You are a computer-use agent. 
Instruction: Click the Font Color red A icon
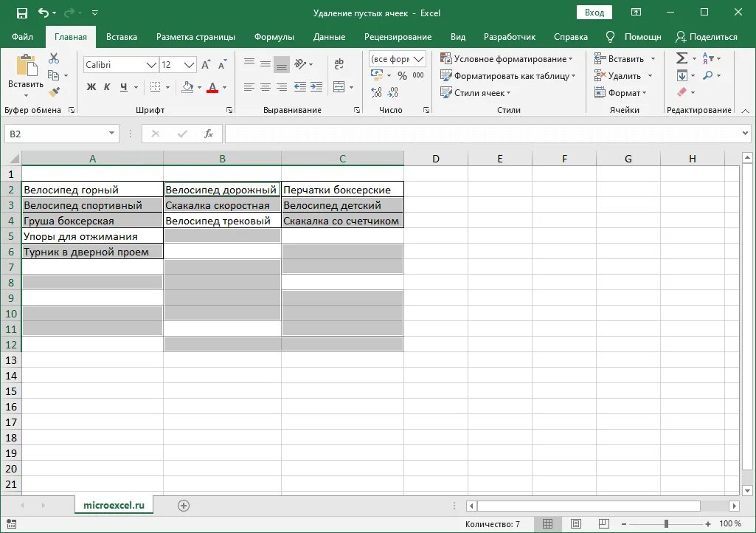click(x=212, y=87)
